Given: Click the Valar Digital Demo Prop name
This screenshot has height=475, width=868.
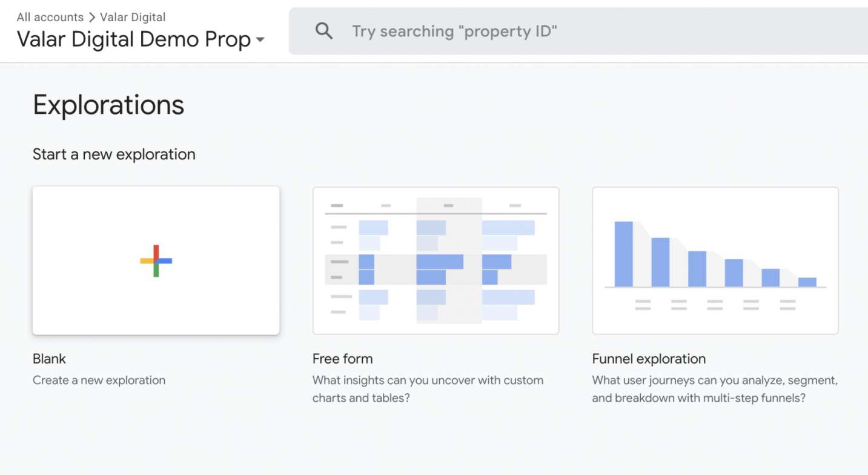Looking at the screenshot, I should click(133, 40).
